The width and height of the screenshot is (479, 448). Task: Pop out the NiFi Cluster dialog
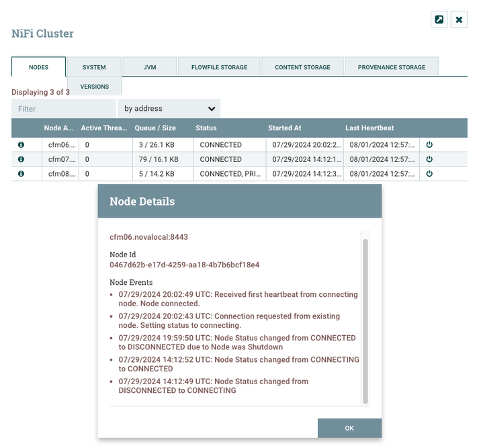(x=439, y=19)
